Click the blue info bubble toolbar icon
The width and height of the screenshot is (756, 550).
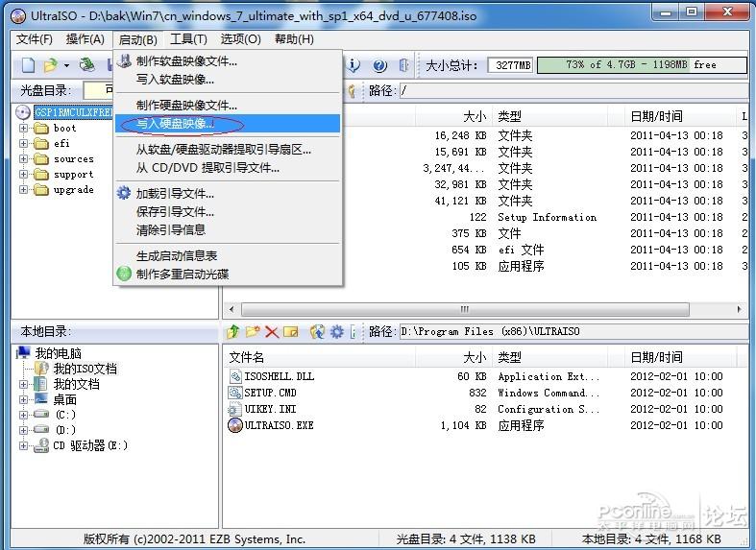354,64
